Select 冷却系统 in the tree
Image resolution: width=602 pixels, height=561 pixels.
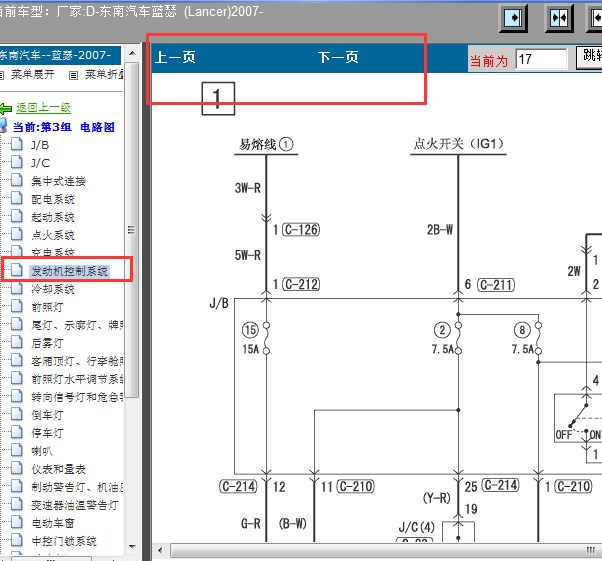53,289
